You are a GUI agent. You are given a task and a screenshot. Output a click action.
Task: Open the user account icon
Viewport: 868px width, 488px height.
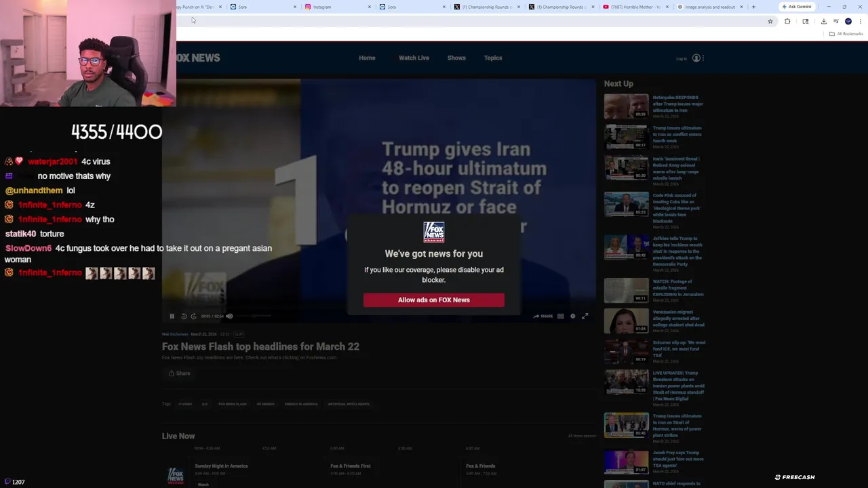click(696, 58)
